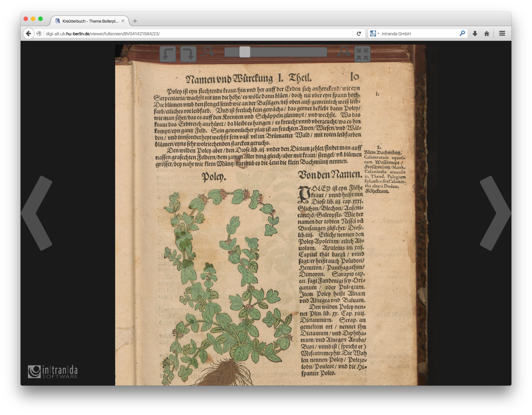Click the search magnifier icon
The image size is (532, 415).
coord(462,33)
